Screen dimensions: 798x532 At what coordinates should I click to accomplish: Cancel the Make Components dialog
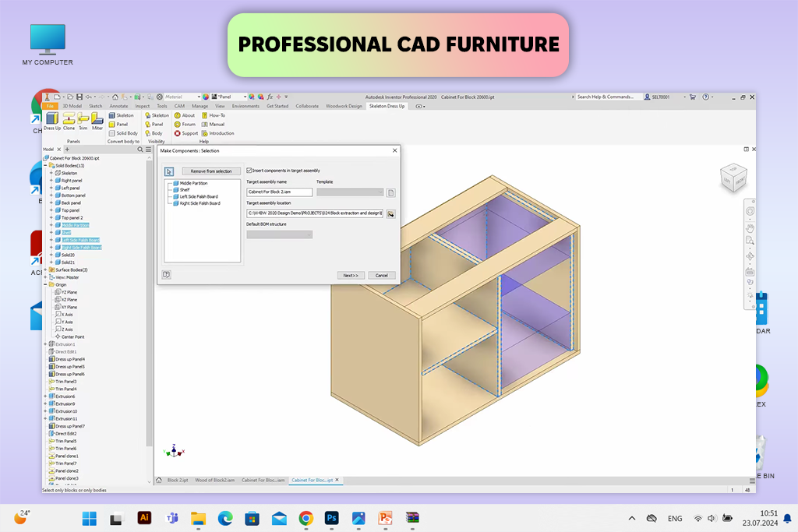click(382, 275)
